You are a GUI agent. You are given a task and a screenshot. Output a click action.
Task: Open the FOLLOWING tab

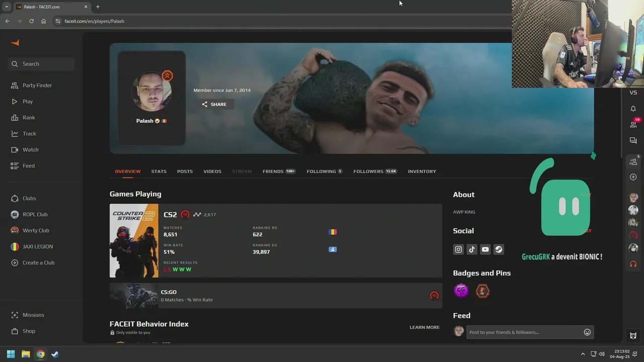coord(325,171)
